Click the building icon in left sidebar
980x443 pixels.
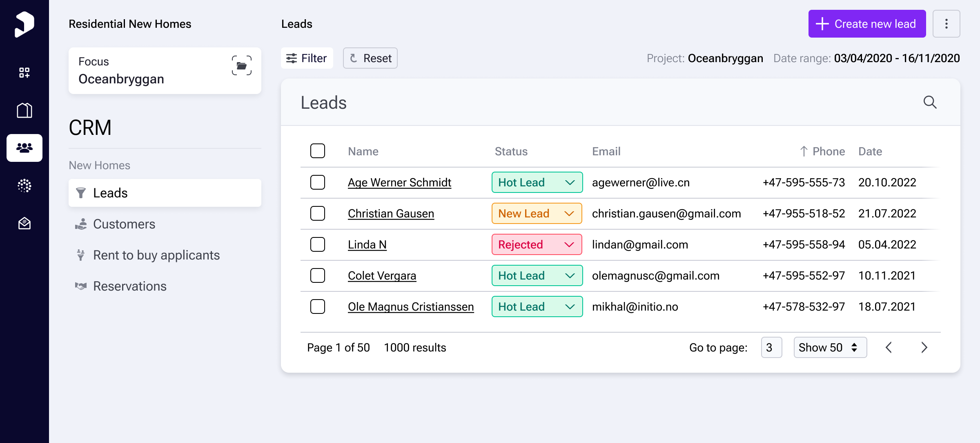(x=24, y=110)
